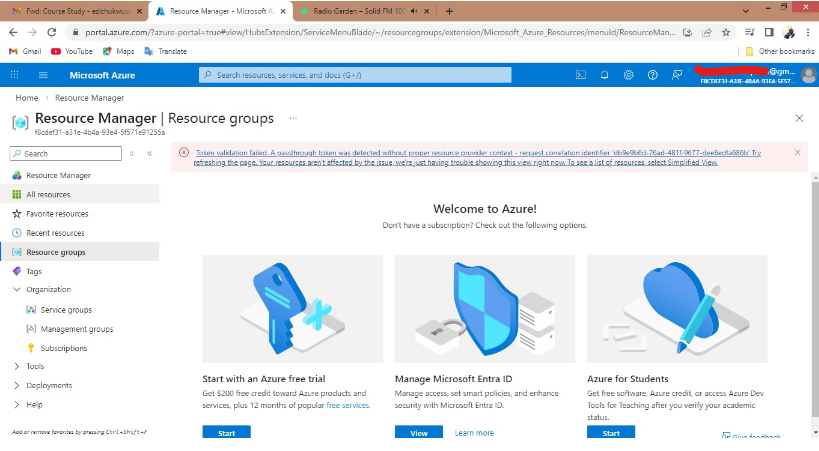Click the sidebar expand/collapse diamond icon
Screen dimensions: 819x451
[132, 154]
